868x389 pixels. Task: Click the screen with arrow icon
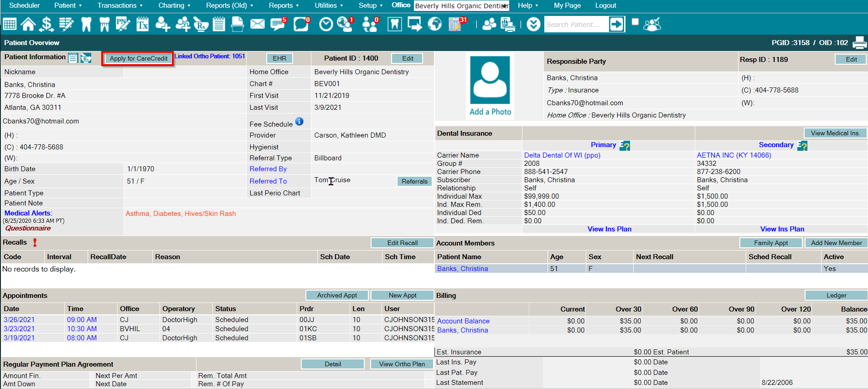click(415, 24)
